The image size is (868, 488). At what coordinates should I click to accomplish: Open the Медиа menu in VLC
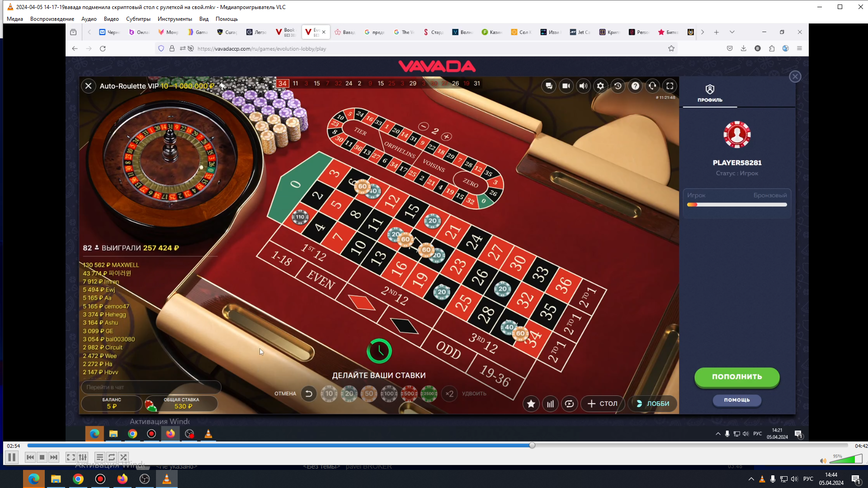click(x=15, y=19)
